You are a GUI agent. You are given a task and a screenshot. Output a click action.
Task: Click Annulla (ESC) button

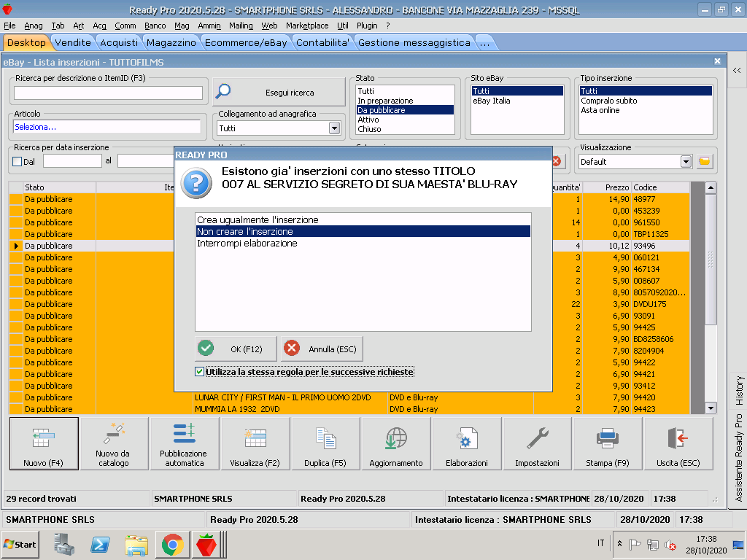click(x=322, y=349)
